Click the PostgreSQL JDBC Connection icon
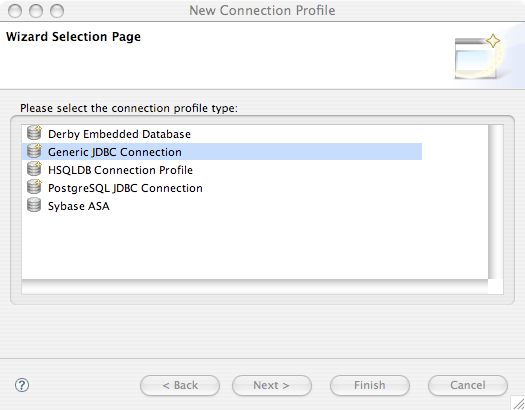 click(34, 187)
